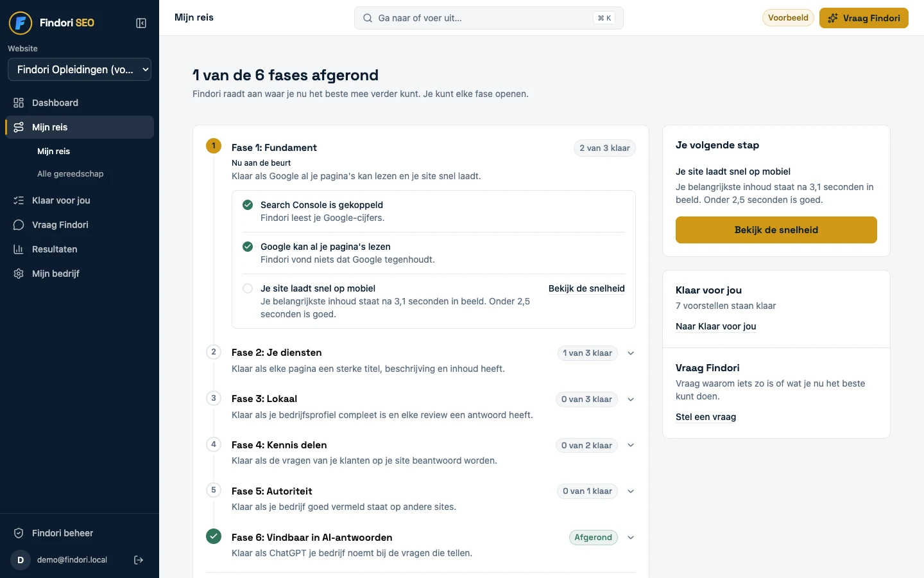Click the step number 1 circle for Fase 1
Screen dimensions: 924x578
click(x=214, y=146)
